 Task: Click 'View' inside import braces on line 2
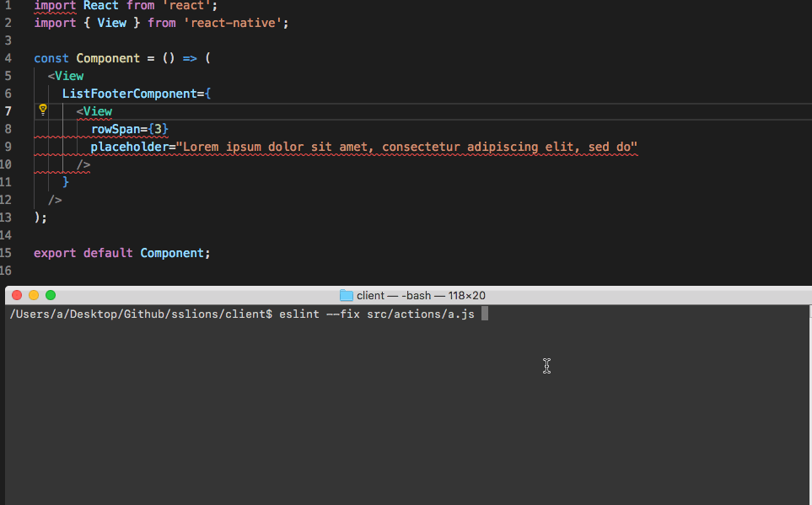[112, 23]
